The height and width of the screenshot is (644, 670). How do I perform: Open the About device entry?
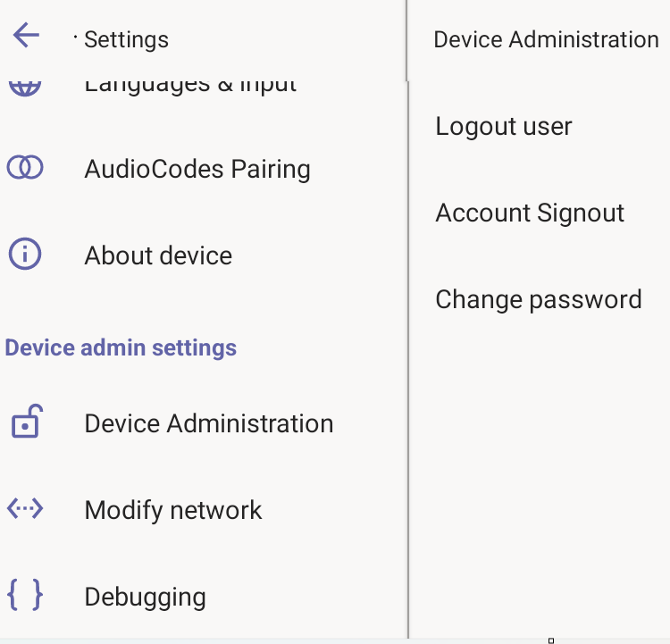pyautogui.click(x=204, y=255)
